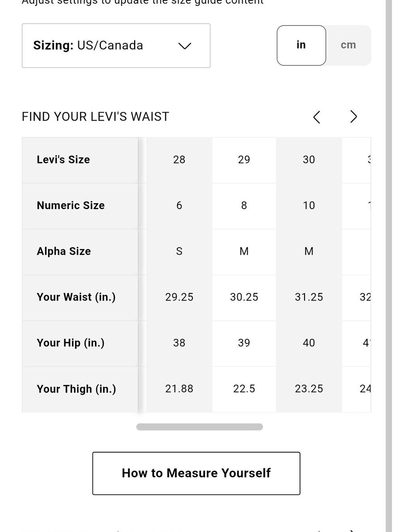399x532 pixels.
Task: Click the Your Hip (in.) row header
Action: coord(80,344)
